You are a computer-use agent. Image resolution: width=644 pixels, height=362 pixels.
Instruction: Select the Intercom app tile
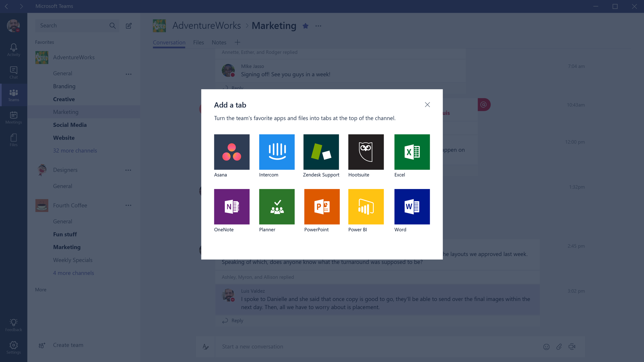(x=276, y=152)
